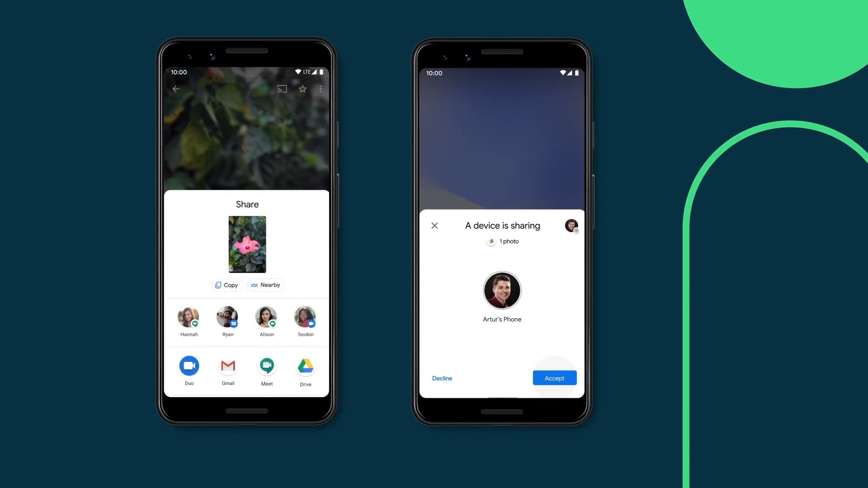This screenshot has width=868, height=488.
Task: Toggle the star favorite on photo
Action: (x=303, y=89)
